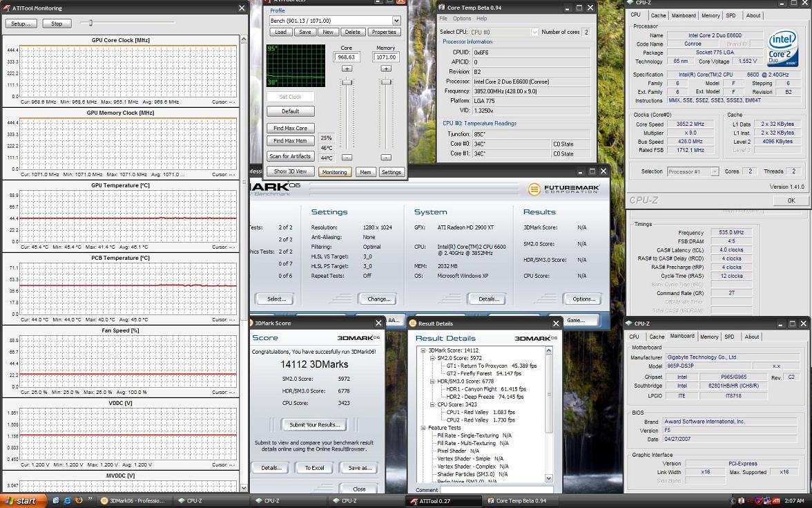Open ATITool profile Properties
This screenshot has width=812, height=508.
click(384, 32)
